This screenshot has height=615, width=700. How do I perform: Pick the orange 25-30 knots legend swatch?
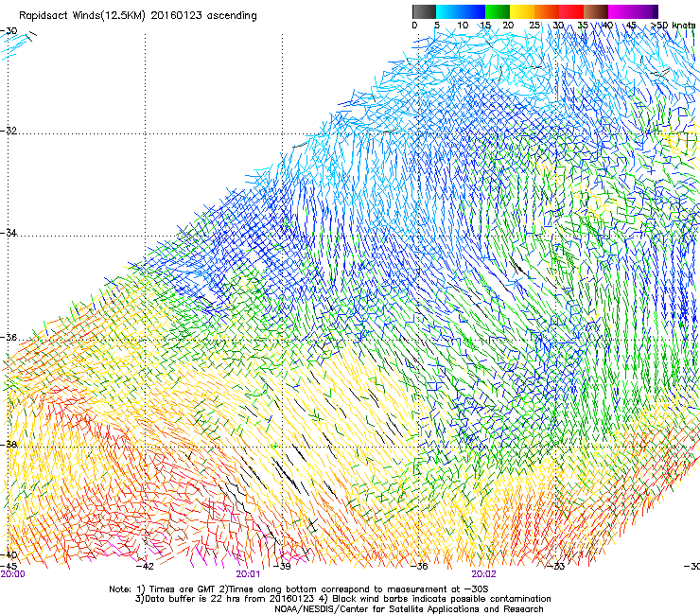(x=547, y=11)
